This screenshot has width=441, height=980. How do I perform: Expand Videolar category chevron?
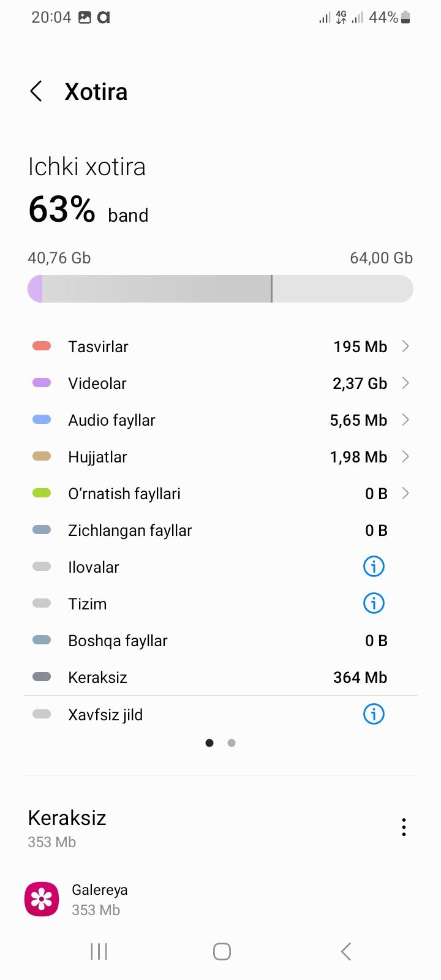(405, 383)
